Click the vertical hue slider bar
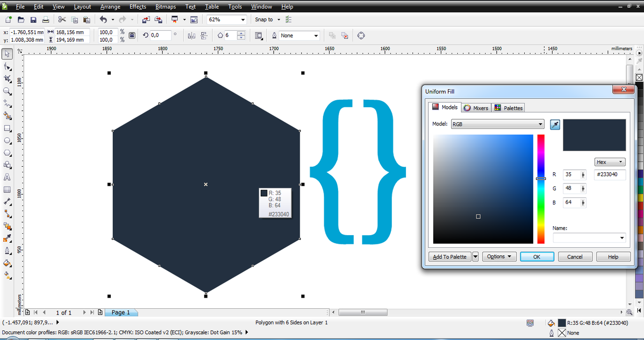644x340 pixels. pos(541,189)
